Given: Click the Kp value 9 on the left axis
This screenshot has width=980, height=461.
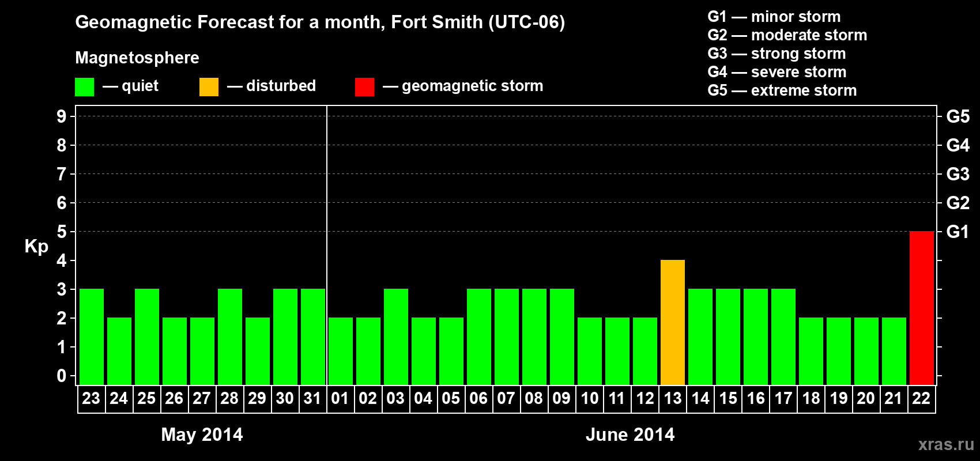Looking at the screenshot, I should (x=62, y=116).
